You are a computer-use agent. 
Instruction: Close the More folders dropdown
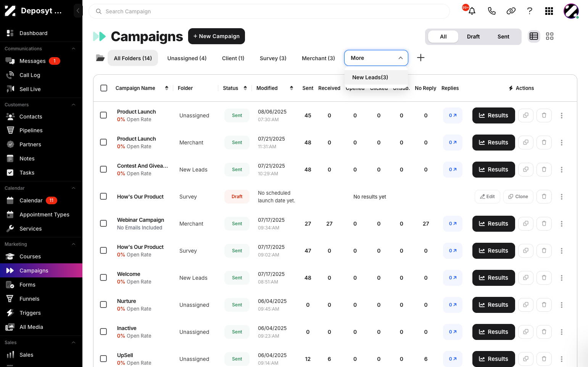[x=376, y=58]
